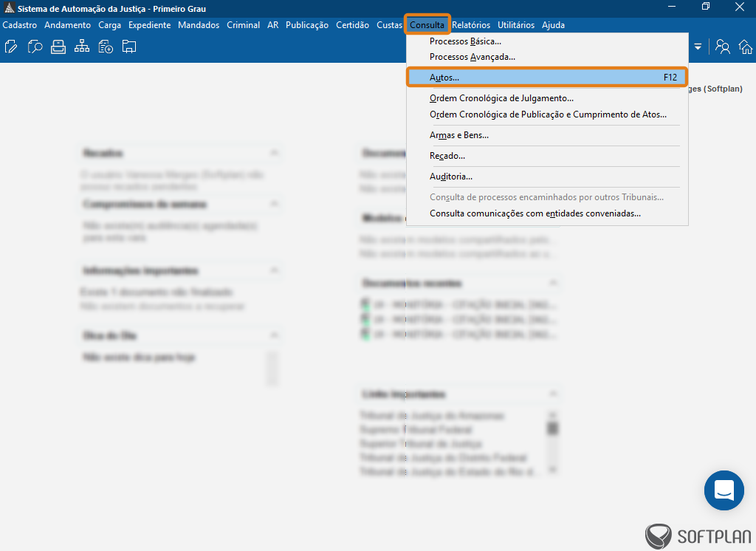Click the Links importantes list scrollbar
This screenshot has height=551, width=756.
(x=553, y=442)
